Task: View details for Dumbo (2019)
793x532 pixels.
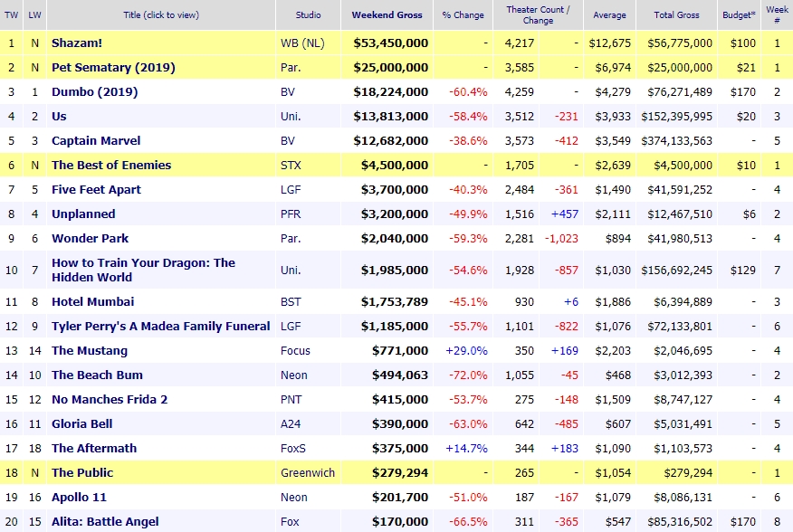Action: click(94, 91)
